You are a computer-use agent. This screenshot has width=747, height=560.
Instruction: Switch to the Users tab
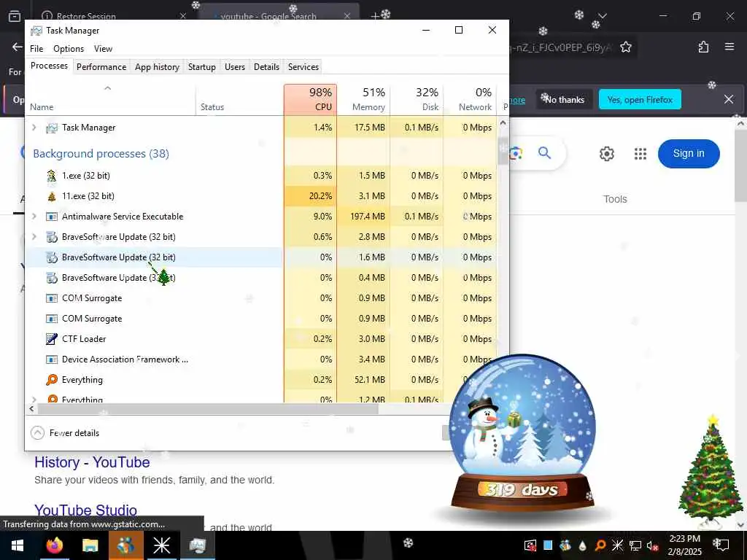[235, 66]
